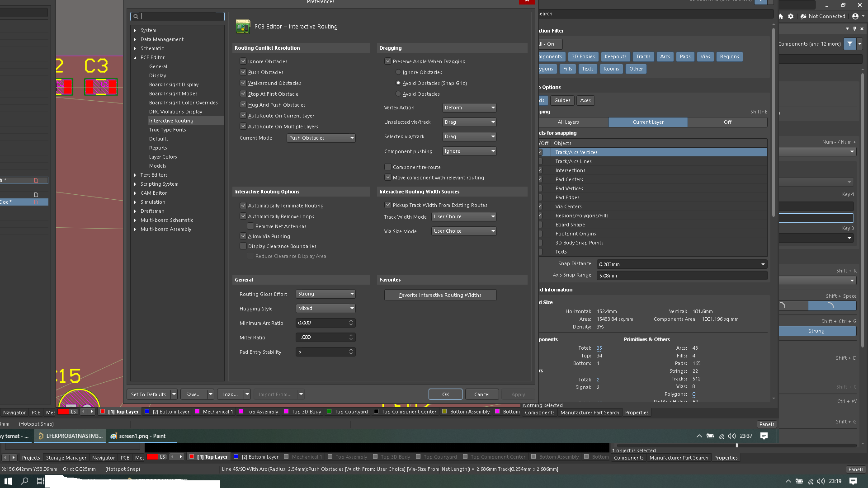Show hidden tray icons near the 23:37 clock
Screen dimensions: 868x488
tap(699, 436)
